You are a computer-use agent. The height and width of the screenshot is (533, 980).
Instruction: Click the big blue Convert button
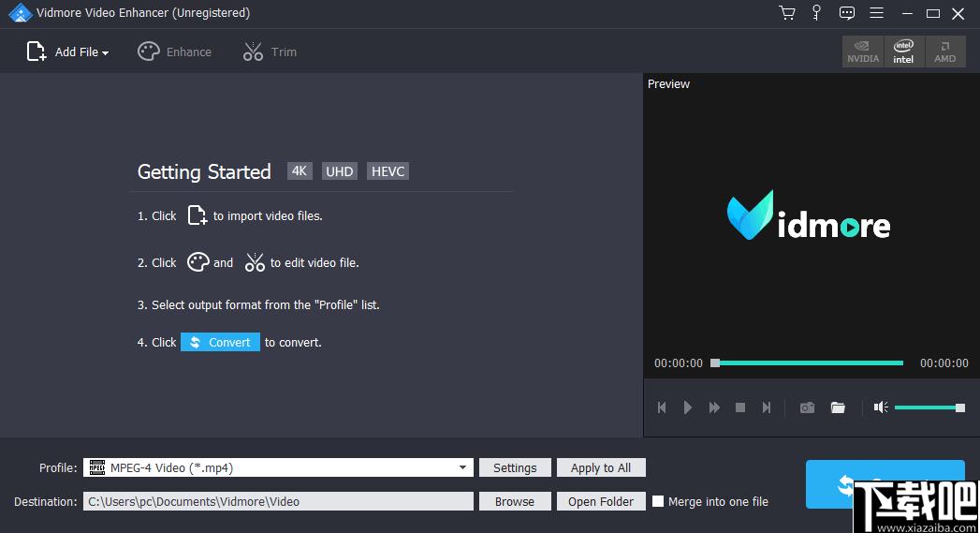[885, 484]
